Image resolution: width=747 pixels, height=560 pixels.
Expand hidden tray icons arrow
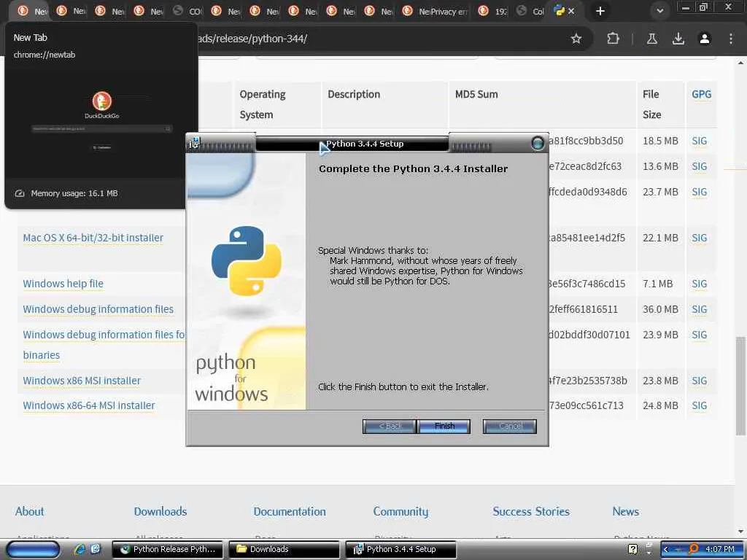coord(666,549)
